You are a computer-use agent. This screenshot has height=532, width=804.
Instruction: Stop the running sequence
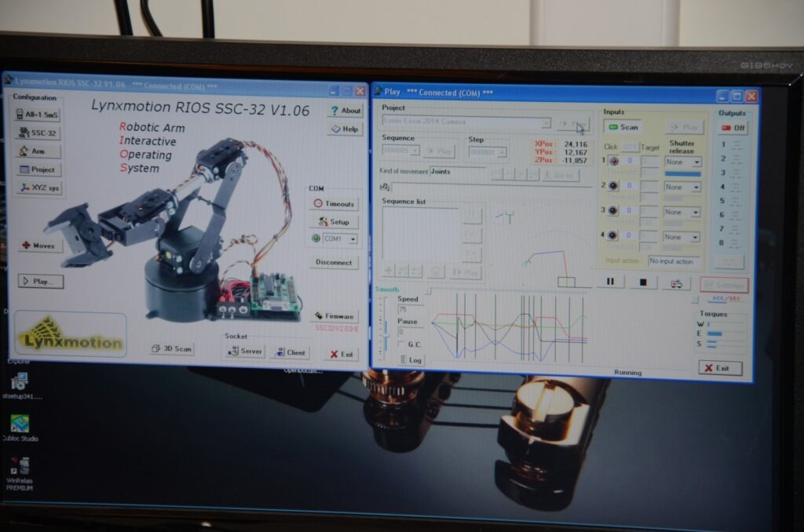click(643, 282)
